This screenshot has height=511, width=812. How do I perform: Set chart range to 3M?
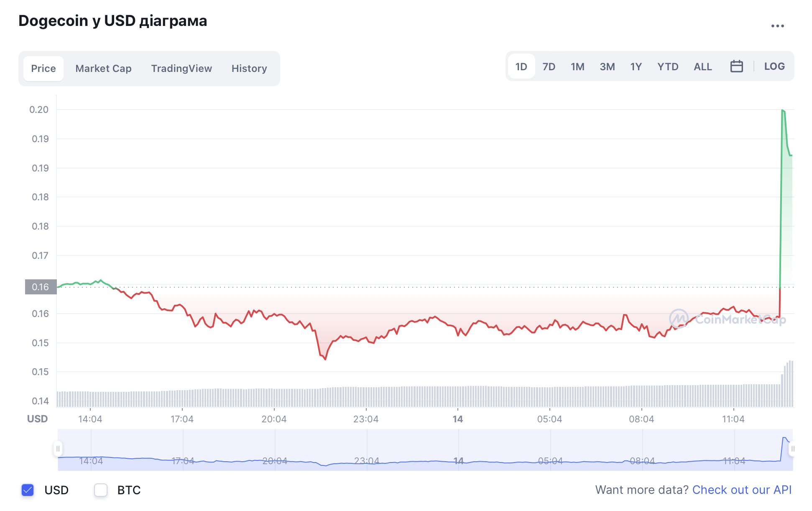(607, 66)
